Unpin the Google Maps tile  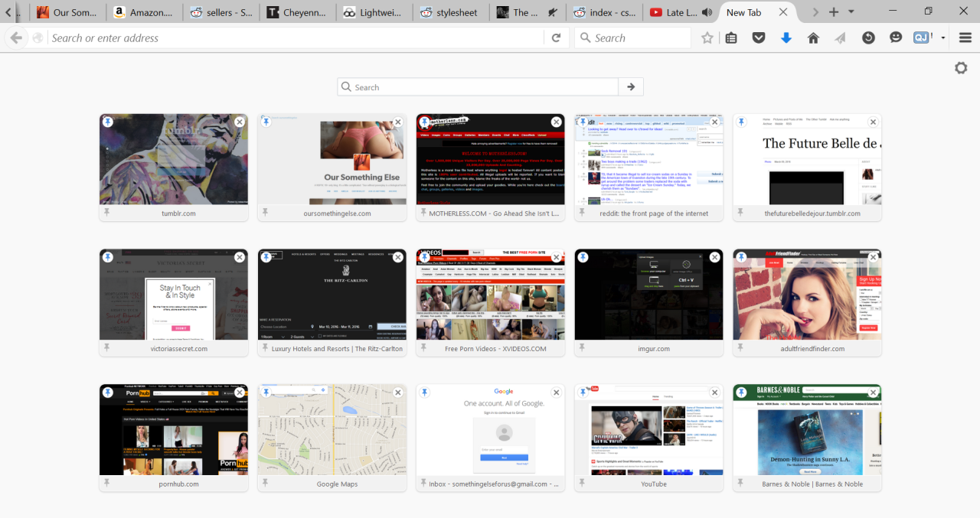(266, 393)
